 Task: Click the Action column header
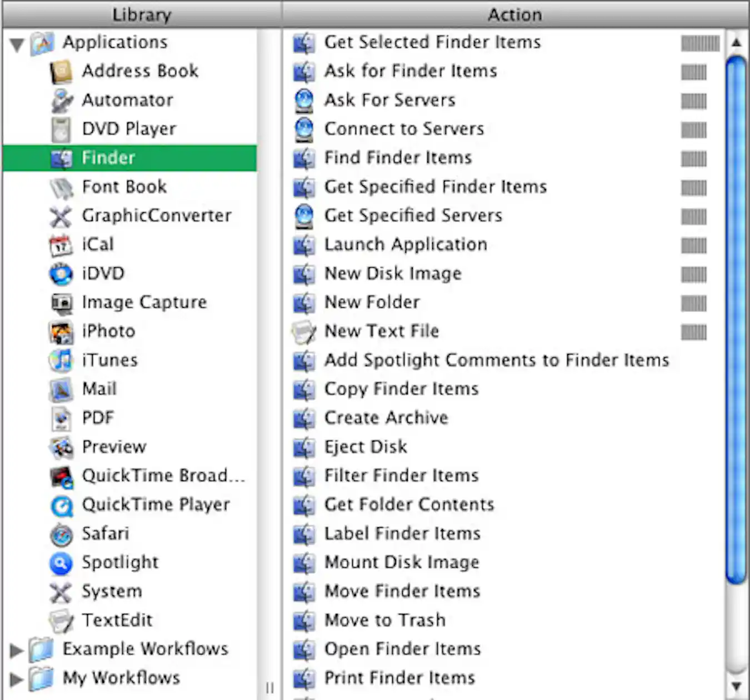(x=514, y=14)
